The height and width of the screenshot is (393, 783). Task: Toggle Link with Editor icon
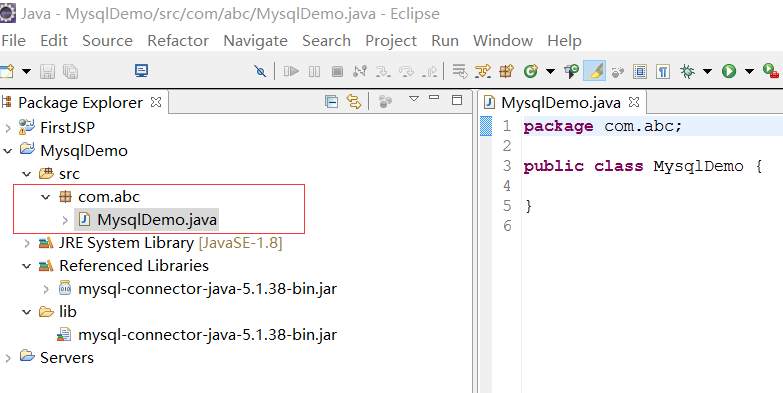click(x=354, y=102)
